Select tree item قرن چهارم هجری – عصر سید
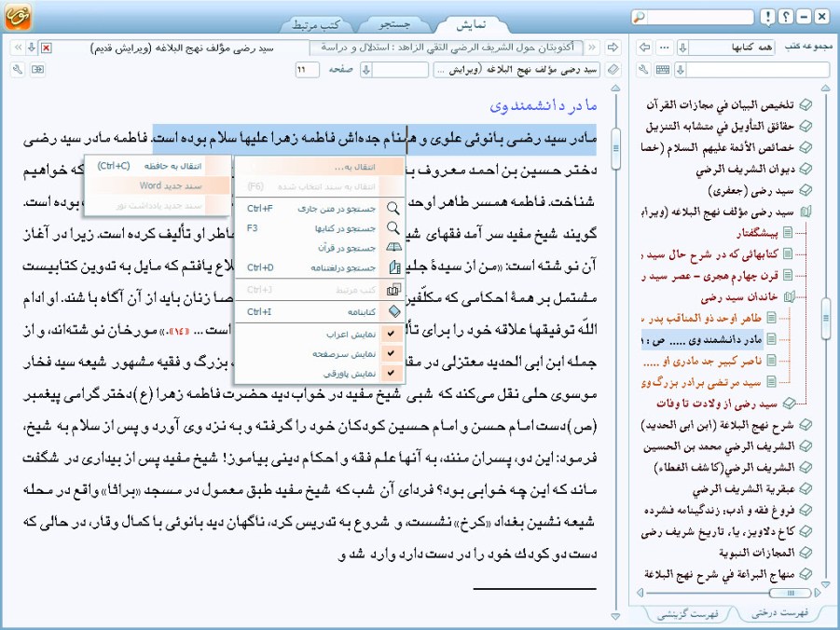 click(709, 275)
